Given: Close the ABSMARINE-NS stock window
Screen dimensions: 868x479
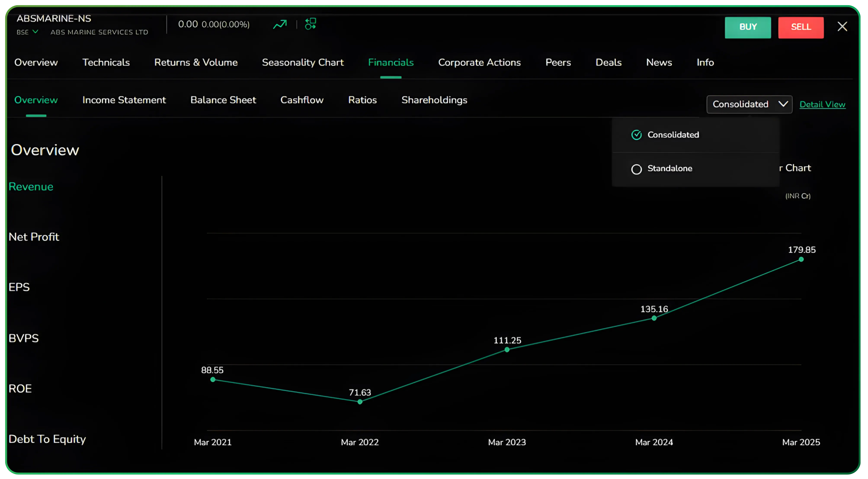Looking at the screenshot, I should [842, 26].
